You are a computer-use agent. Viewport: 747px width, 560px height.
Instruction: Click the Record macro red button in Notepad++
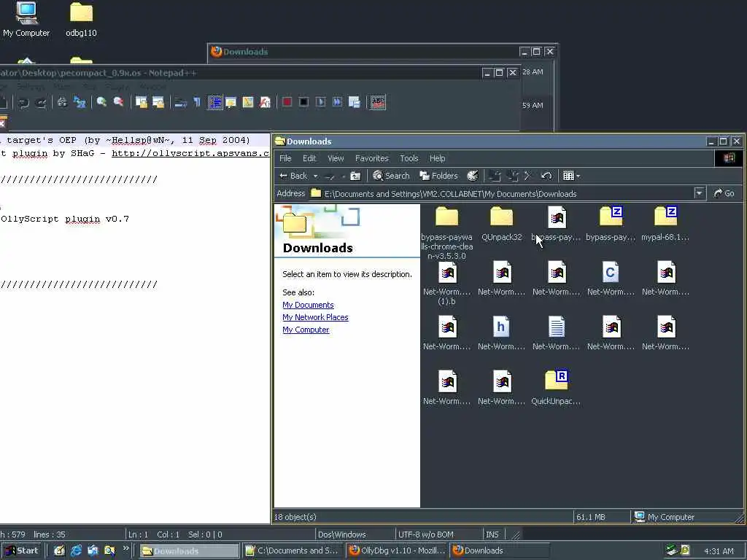point(287,102)
